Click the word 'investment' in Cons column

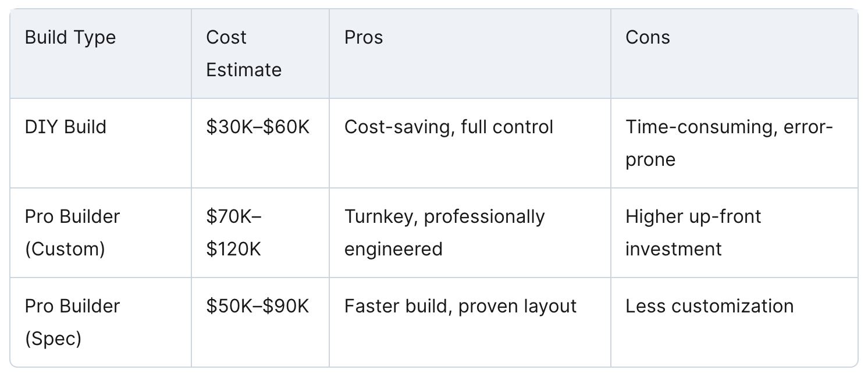[x=673, y=249]
